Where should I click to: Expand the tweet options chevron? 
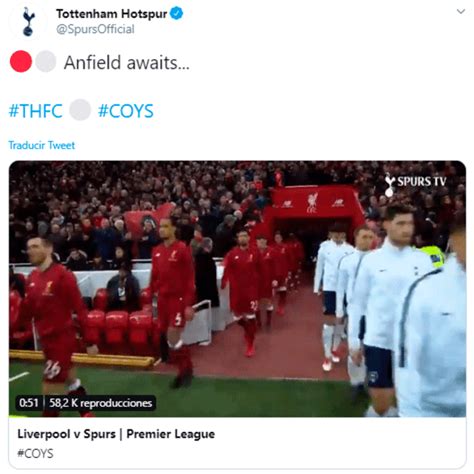click(x=461, y=11)
